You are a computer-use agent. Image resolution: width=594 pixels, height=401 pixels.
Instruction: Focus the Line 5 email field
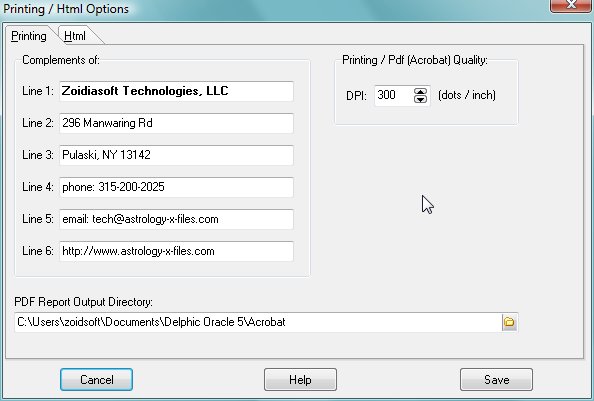pyautogui.click(x=176, y=219)
